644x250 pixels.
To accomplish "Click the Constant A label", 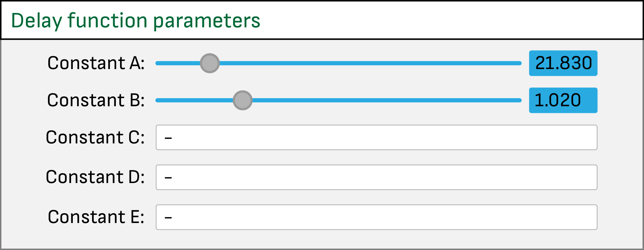I will pos(96,63).
